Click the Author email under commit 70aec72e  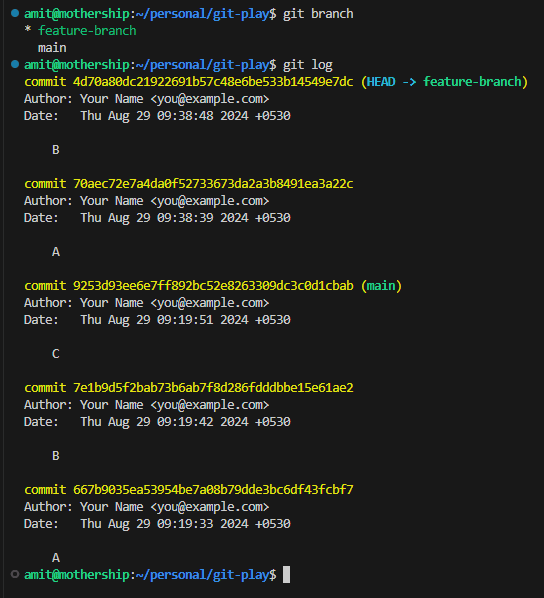(210, 201)
